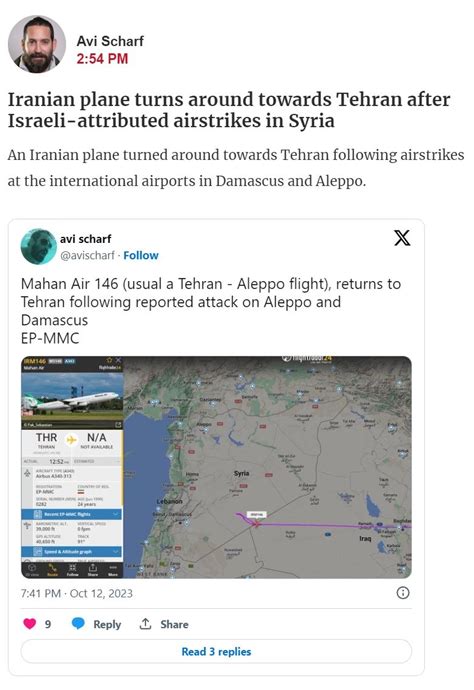The image size is (474, 690).
Task: Click the Reply label under the tweet
Action: click(107, 624)
